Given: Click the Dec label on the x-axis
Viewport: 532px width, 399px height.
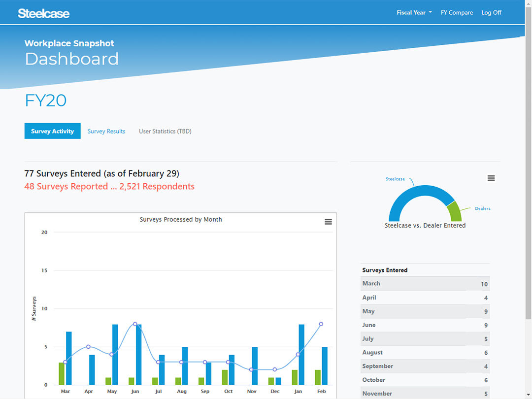Looking at the screenshot, I should (275, 391).
